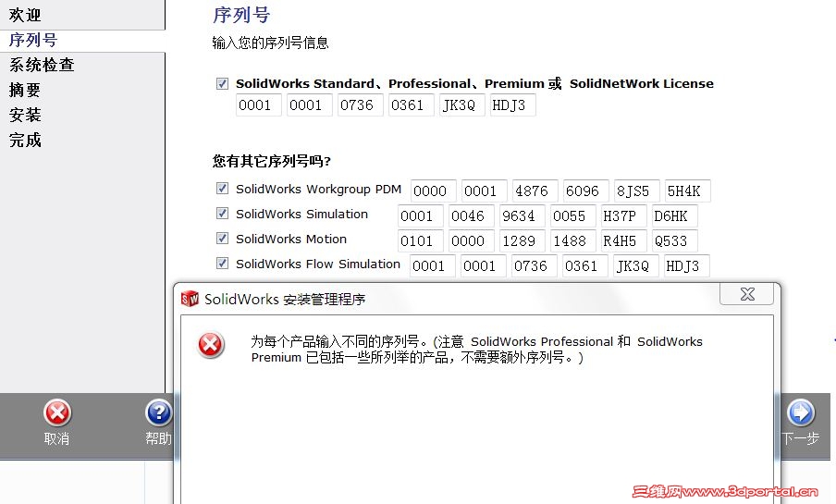Toggle SolidWorks Simulation checkbox

click(222, 214)
